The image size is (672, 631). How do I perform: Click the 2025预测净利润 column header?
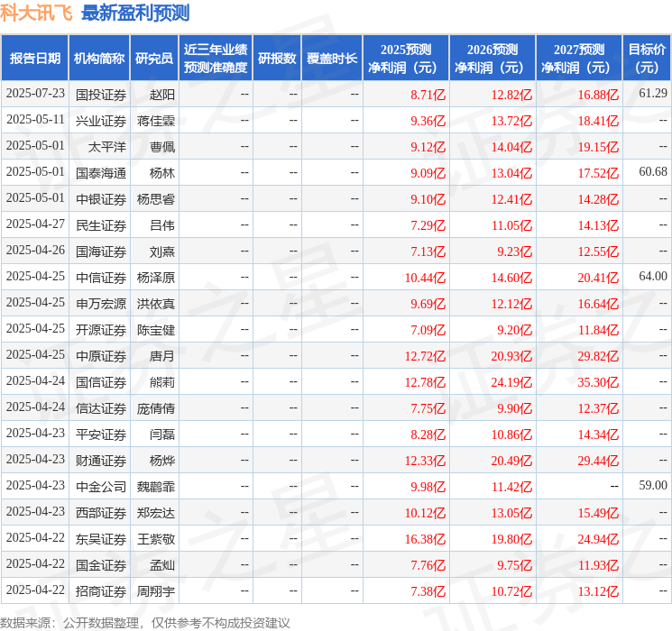(x=405, y=59)
